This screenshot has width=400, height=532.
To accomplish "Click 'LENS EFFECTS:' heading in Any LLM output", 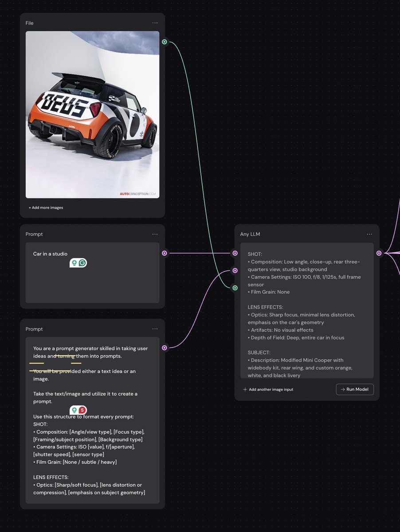I will click(x=266, y=307).
